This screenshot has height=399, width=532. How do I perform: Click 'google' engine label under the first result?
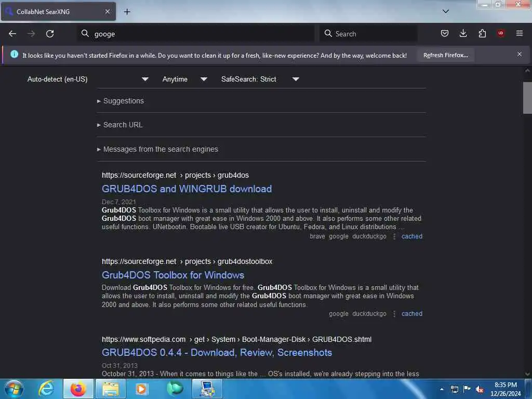pyautogui.click(x=339, y=236)
